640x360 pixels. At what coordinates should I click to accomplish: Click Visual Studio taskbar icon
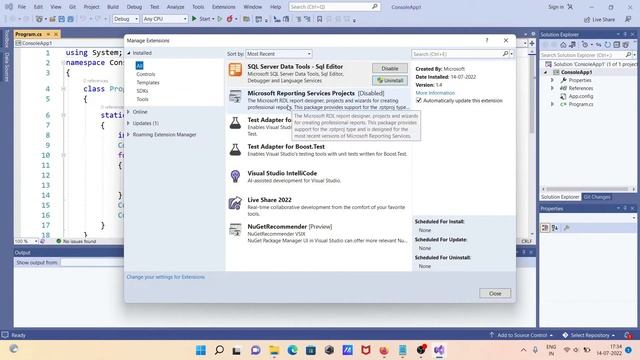point(439,350)
